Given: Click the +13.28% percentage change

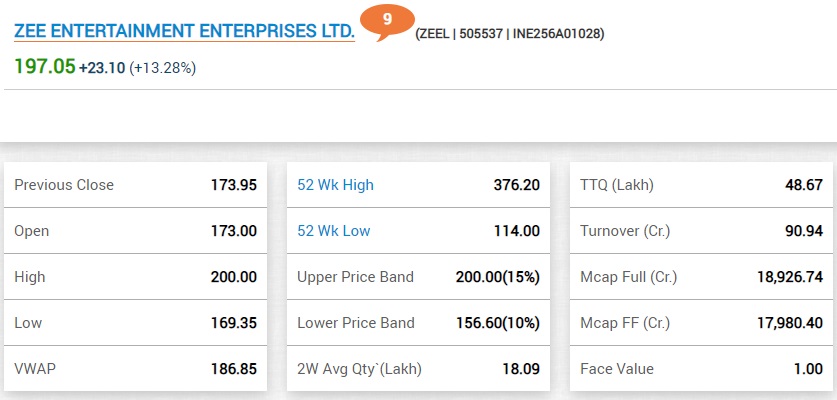Looking at the screenshot, I should coord(163,68).
